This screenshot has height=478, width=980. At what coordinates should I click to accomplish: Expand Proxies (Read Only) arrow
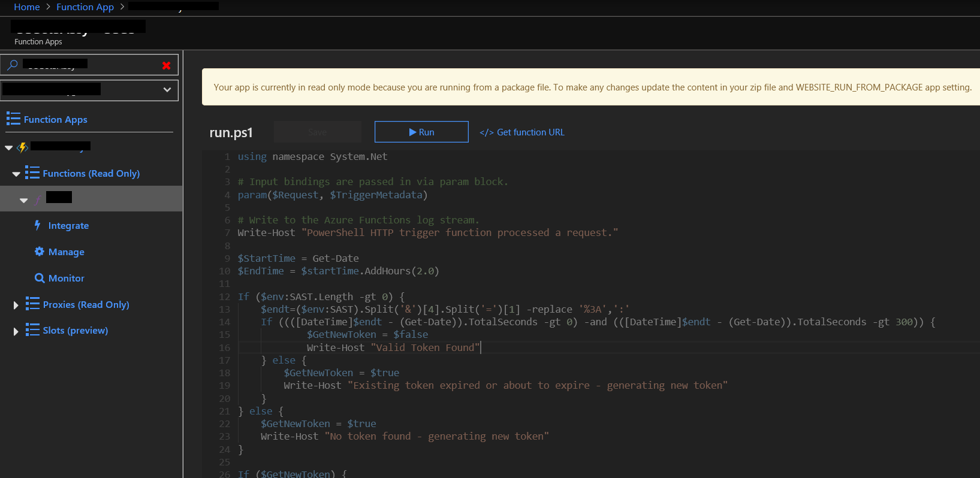16,305
